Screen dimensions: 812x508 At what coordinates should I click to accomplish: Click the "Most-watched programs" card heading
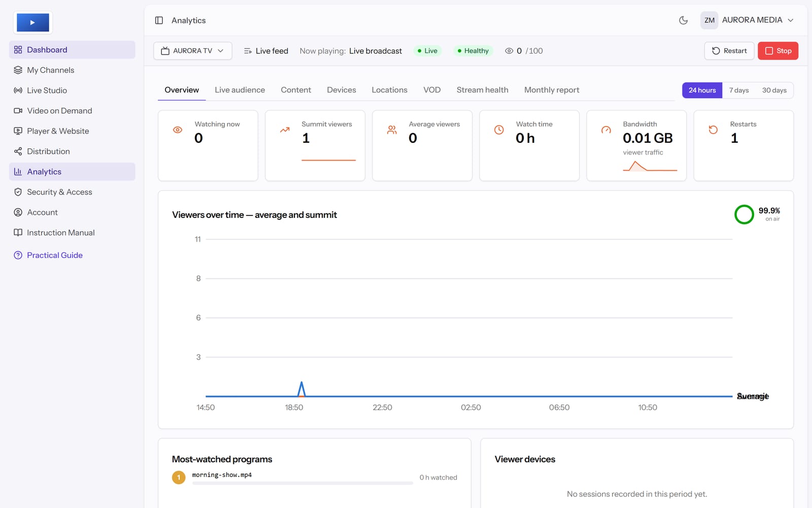222,459
